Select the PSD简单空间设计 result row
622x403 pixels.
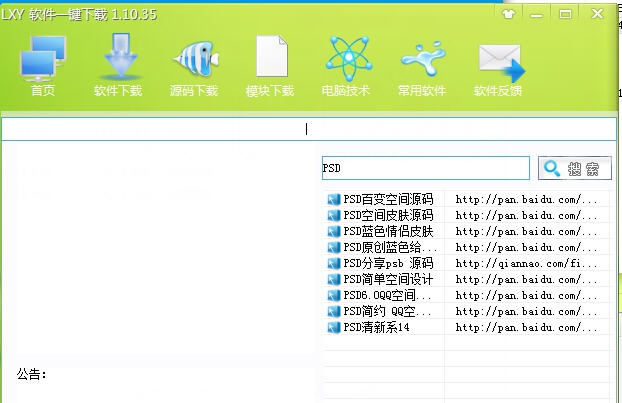tap(466, 279)
